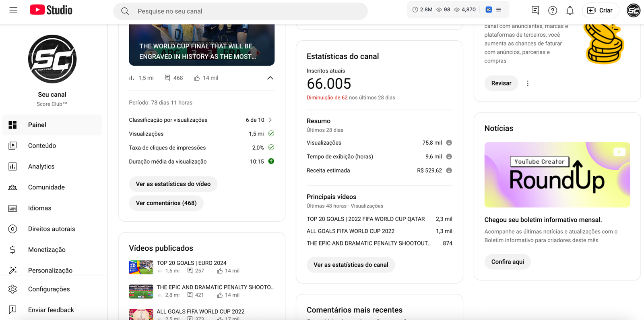Open the comments feedback icon in header

(x=535, y=10)
